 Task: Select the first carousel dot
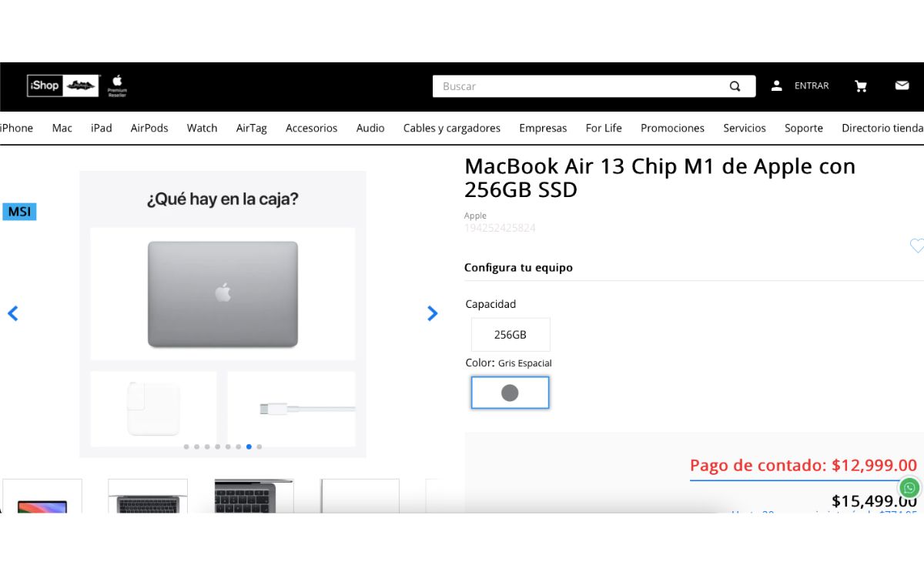[186, 446]
